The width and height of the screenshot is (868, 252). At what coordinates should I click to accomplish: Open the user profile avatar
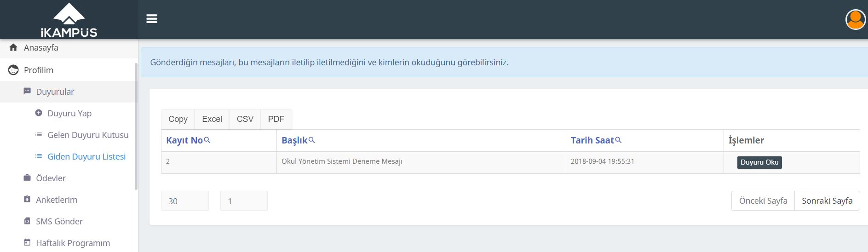click(856, 19)
